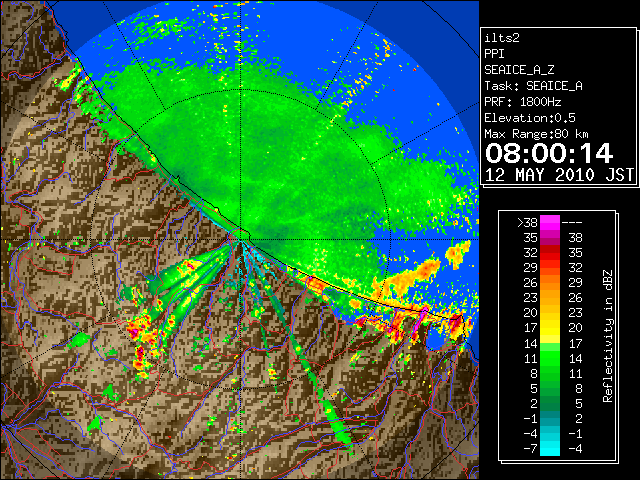The height and width of the screenshot is (480, 640).
Task: Click the 'Task: SEAICE_A' line
Action: click(533, 86)
